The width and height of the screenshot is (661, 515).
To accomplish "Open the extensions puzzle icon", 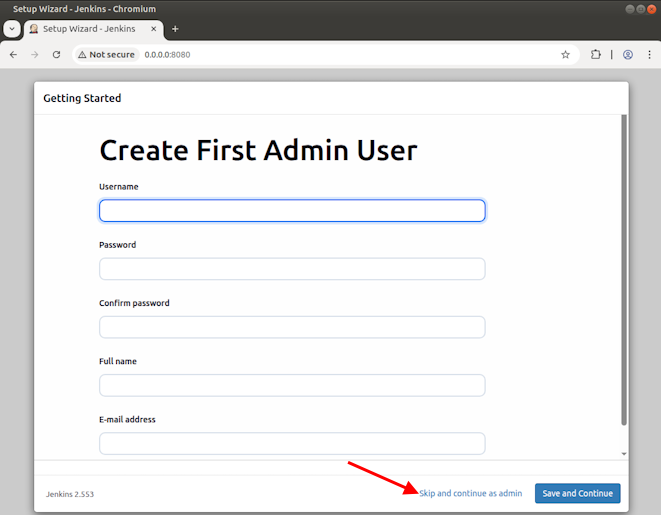I will pyautogui.click(x=597, y=55).
